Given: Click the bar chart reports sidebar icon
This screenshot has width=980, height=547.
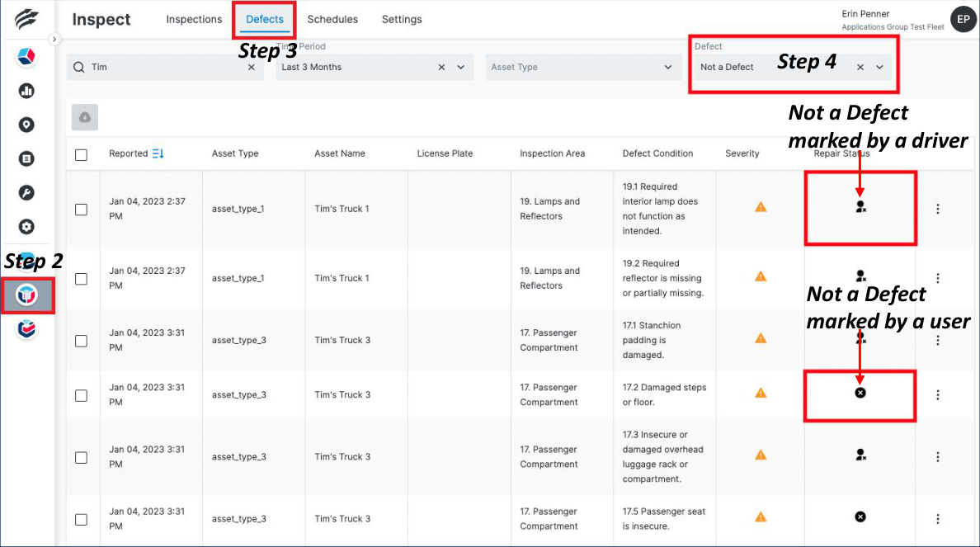Looking at the screenshot, I should click(26, 91).
